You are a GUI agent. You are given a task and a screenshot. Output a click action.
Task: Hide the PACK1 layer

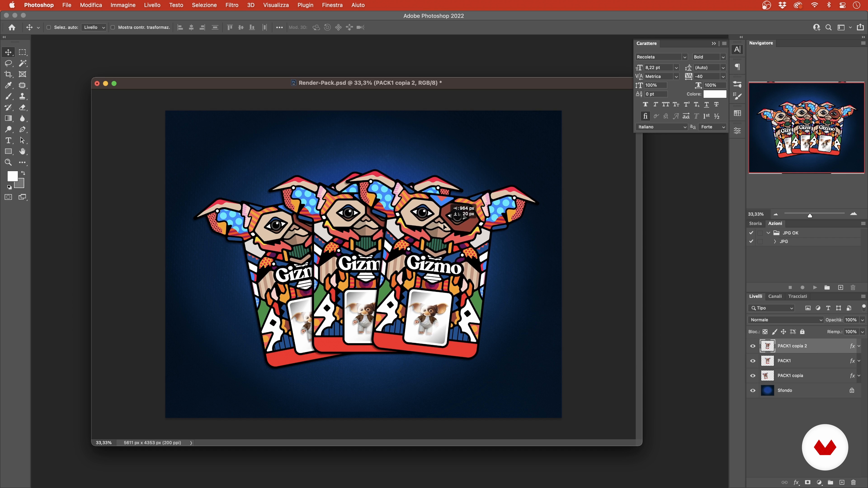click(x=753, y=361)
